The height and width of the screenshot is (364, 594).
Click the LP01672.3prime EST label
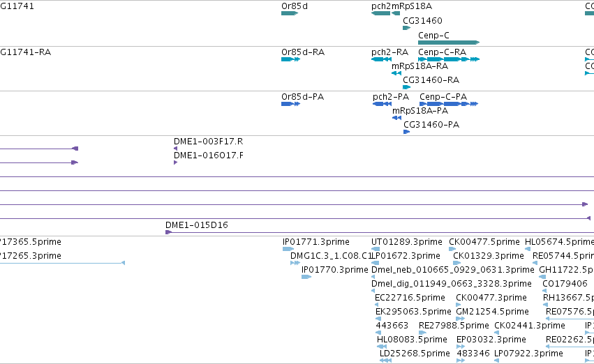[406, 256]
